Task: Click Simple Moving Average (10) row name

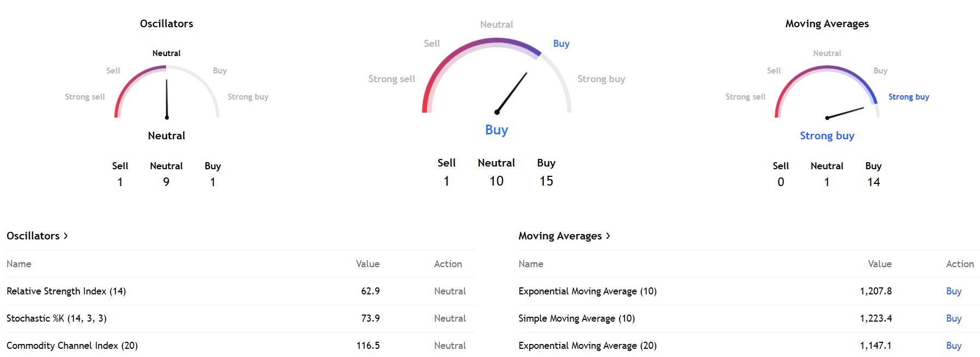Action: 577,318
